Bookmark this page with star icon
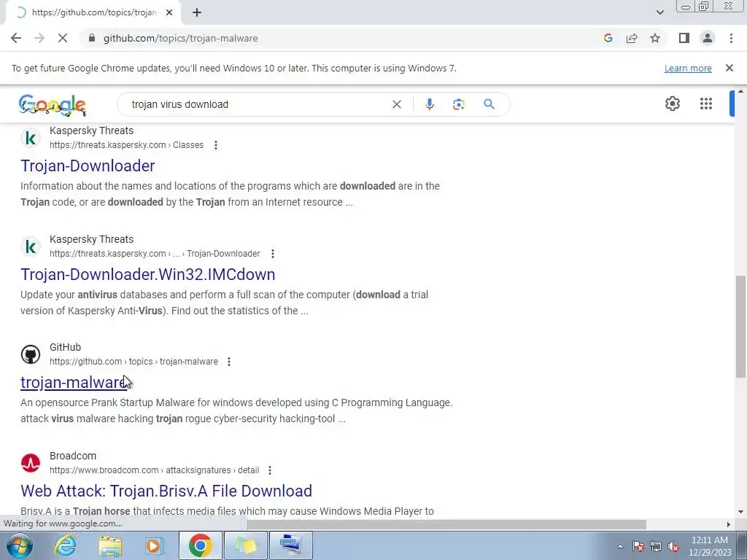Viewport: 747px width, 560px height. coord(655,38)
